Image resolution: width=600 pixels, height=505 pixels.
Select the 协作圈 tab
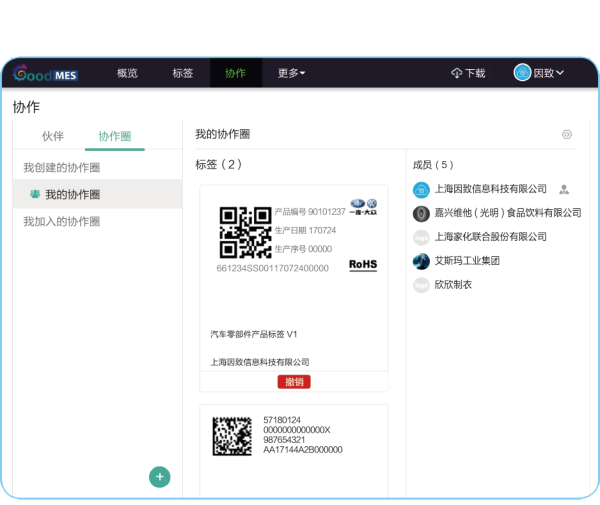pos(114,136)
